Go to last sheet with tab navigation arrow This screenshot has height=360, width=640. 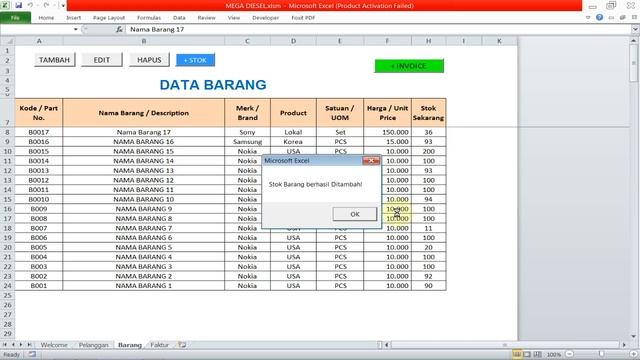point(29,345)
